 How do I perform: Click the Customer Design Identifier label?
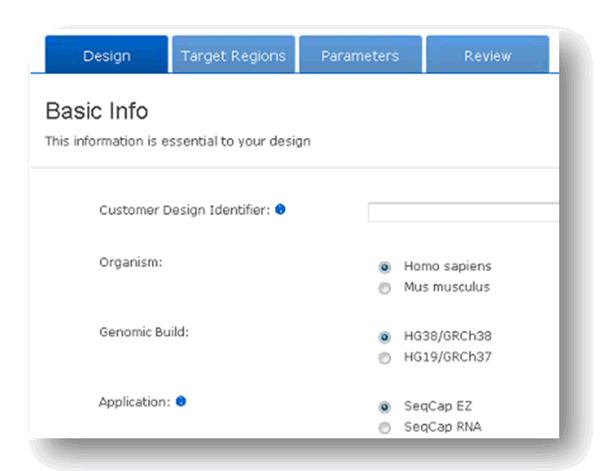pyautogui.click(x=184, y=210)
